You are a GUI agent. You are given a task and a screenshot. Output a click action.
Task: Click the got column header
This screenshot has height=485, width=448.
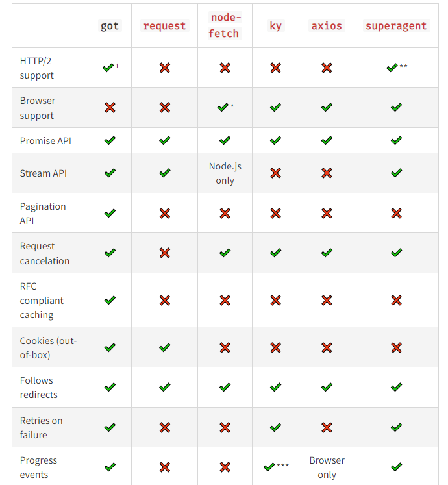tap(110, 26)
